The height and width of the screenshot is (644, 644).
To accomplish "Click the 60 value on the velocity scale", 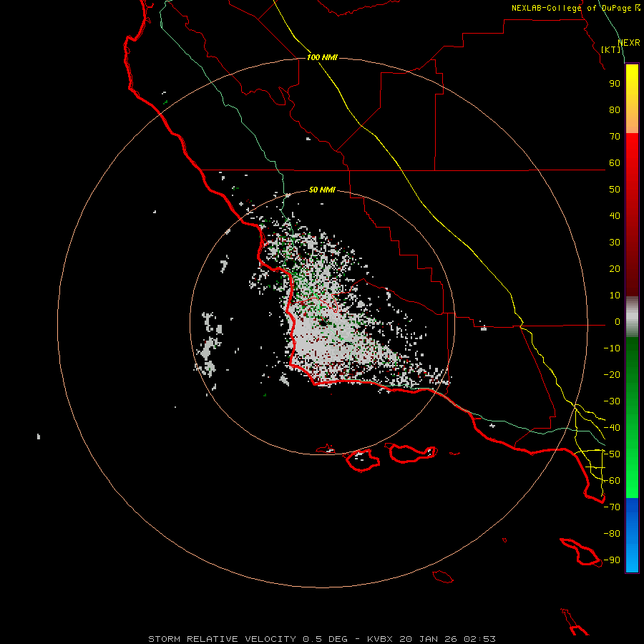I will point(615,162).
